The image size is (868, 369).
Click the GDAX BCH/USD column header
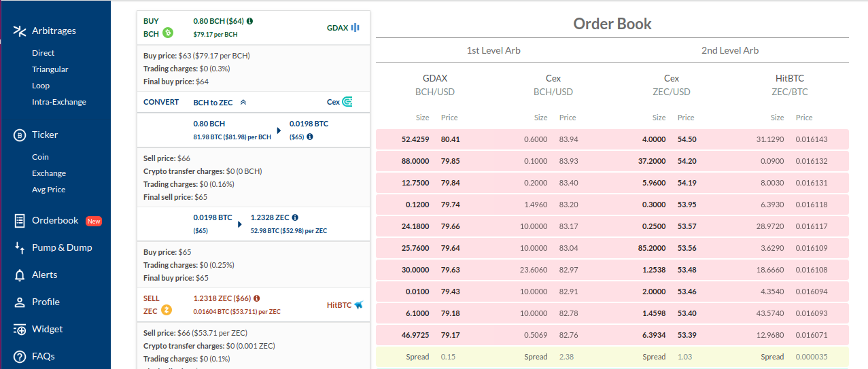tap(435, 85)
